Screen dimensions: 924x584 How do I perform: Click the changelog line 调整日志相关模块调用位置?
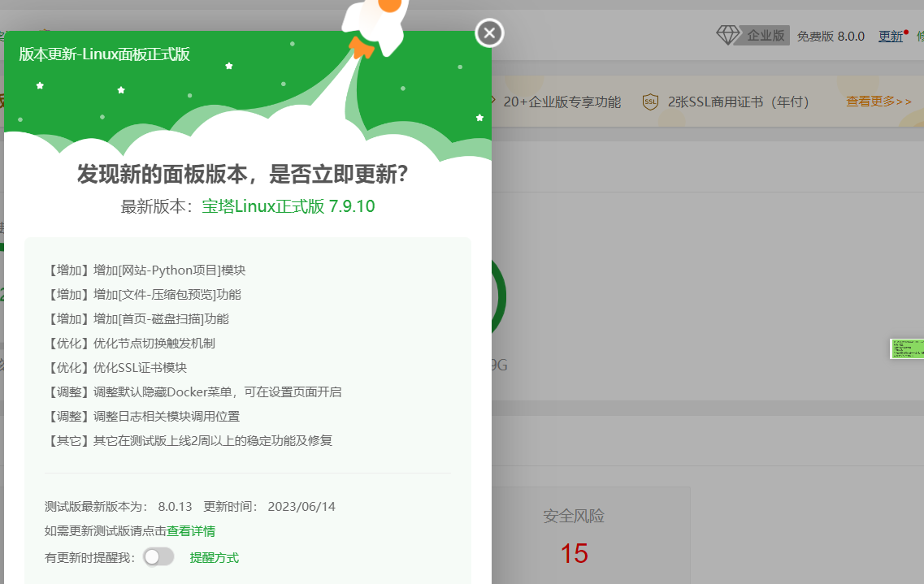143,416
